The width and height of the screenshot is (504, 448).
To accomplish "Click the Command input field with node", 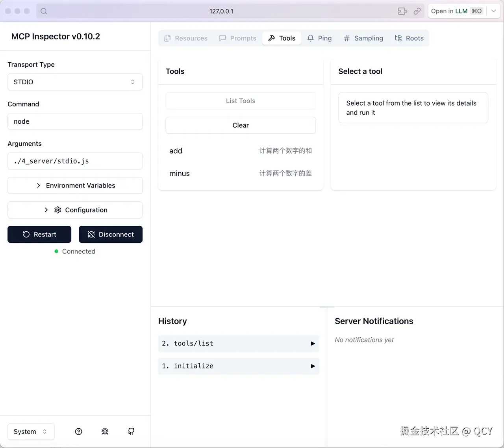I will pyautogui.click(x=75, y=121).
